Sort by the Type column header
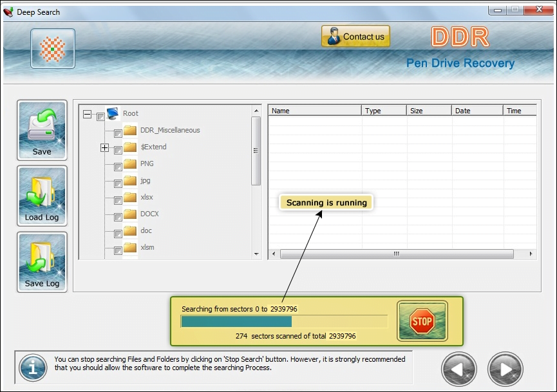The width and height of the screenshot is (557, 392). (384, 111)
